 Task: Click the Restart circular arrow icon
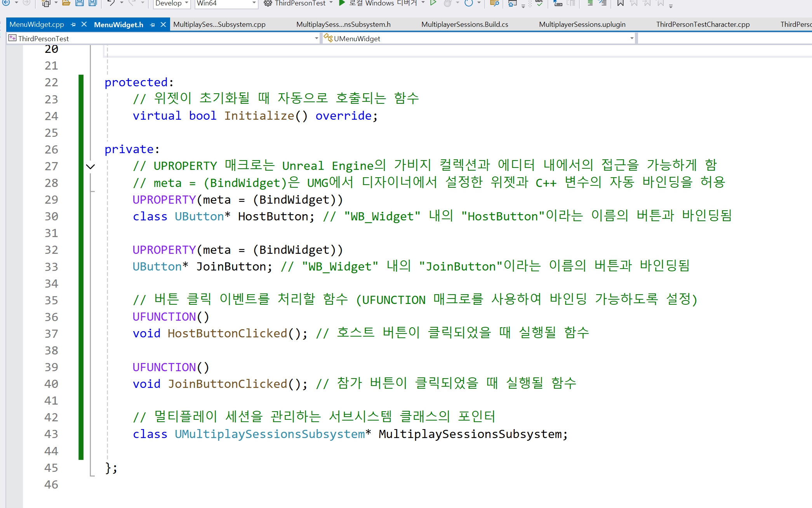coord(469,3)
